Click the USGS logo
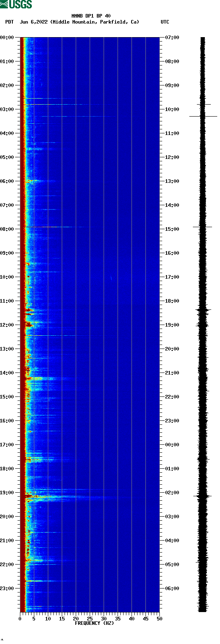This screenshot has height=644, width=220. pyautogui.click(x=16, y=4)
